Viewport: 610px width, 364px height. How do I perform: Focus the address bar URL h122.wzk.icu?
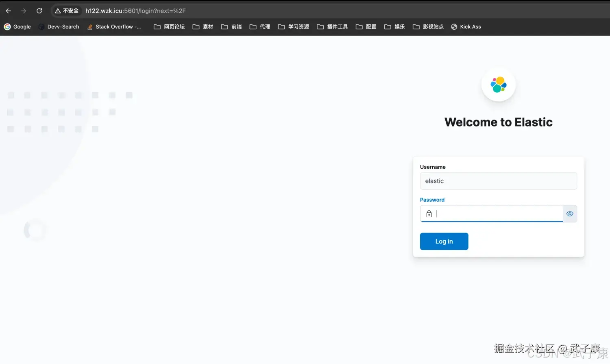135,11
